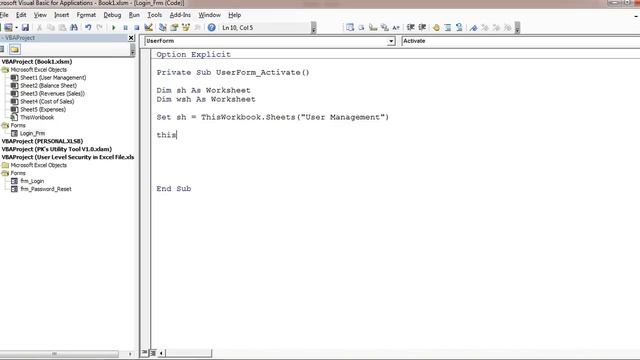Click the Break pause icon
640x360 pixels.
point(125,28)
